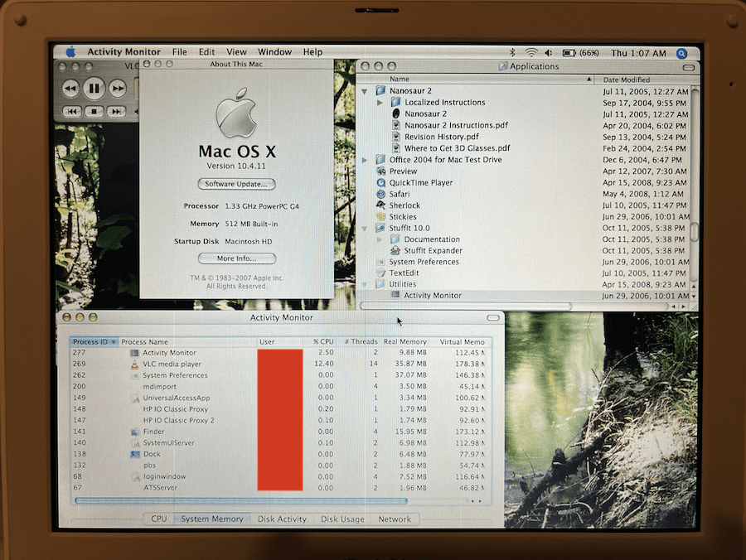The image size is (746, 560).
Task: Sort by Name column in Applications window
Action: coord(476,80)
